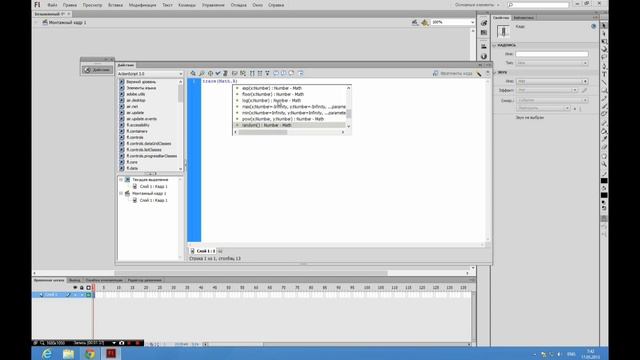Click the collapse selection icon
Viewport: 640px width, 360px height.
(x=260, y=73)
